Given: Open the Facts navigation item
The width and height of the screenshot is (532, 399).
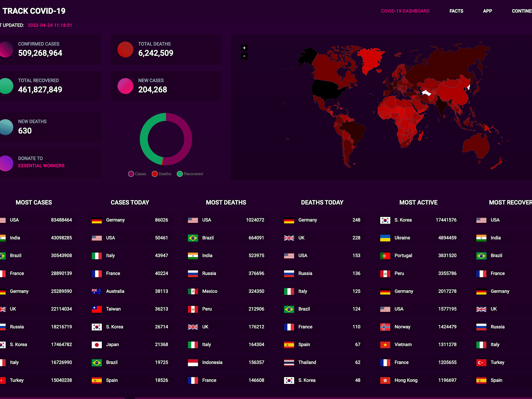Looking at the screenshot, I should (456, 11).
